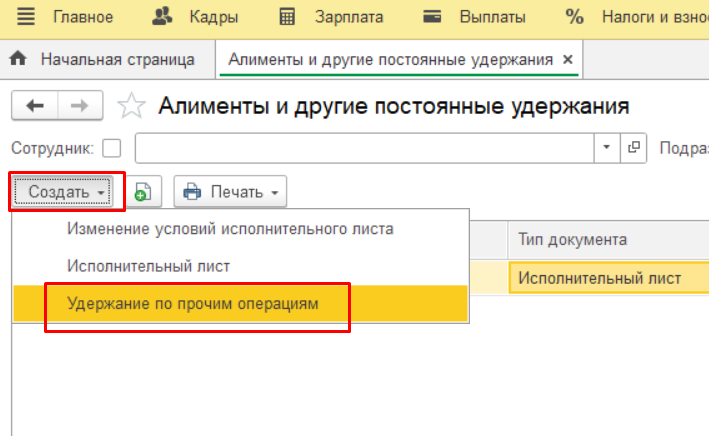Add page to favorites with star icon

click(131, 106)
